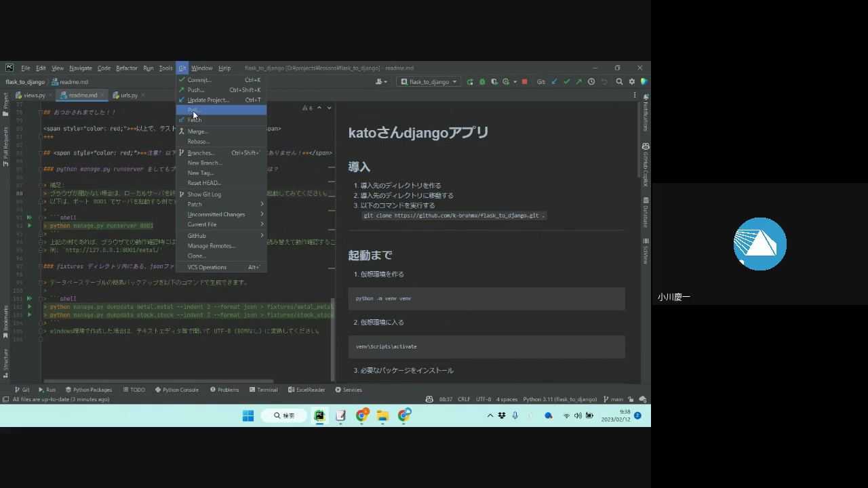Screen dimensions: 868x488
Task: Click the editor's vertical scrollbar
Action: (332, 339)
